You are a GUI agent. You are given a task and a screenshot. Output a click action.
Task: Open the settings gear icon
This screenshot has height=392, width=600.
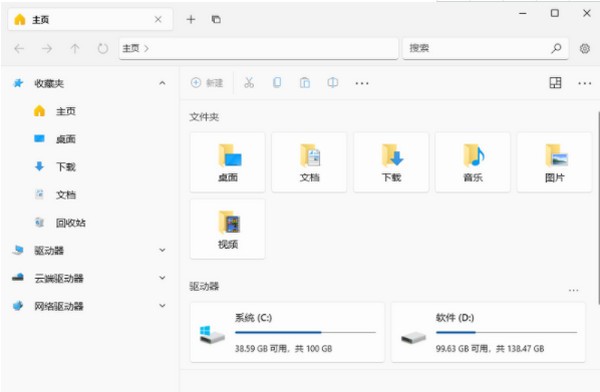(x=585, y=49)
